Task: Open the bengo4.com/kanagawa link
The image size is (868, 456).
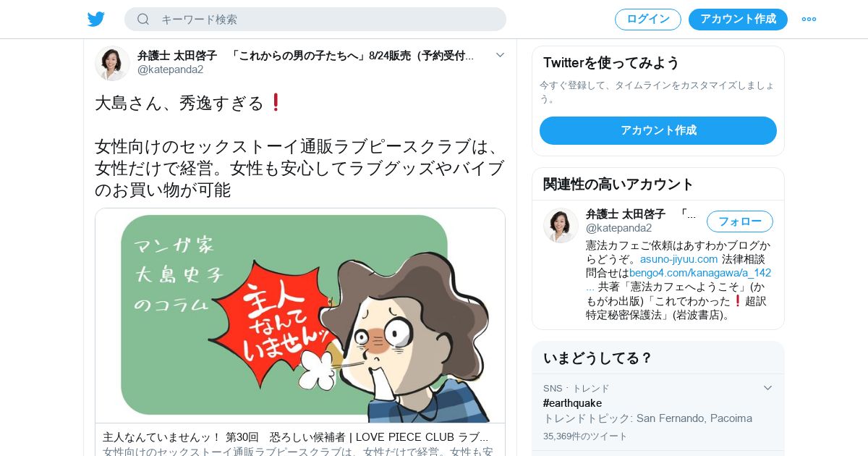Action: tap(678, 279)
